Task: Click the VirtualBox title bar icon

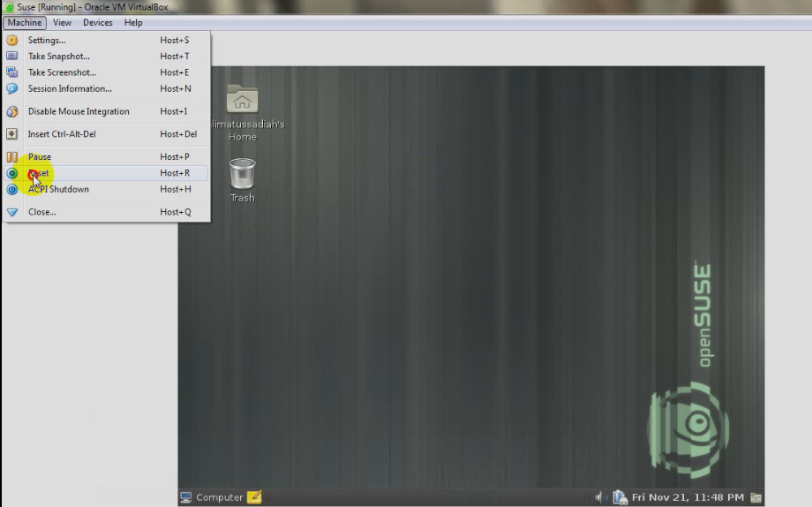Action: [x=8, y=7]
